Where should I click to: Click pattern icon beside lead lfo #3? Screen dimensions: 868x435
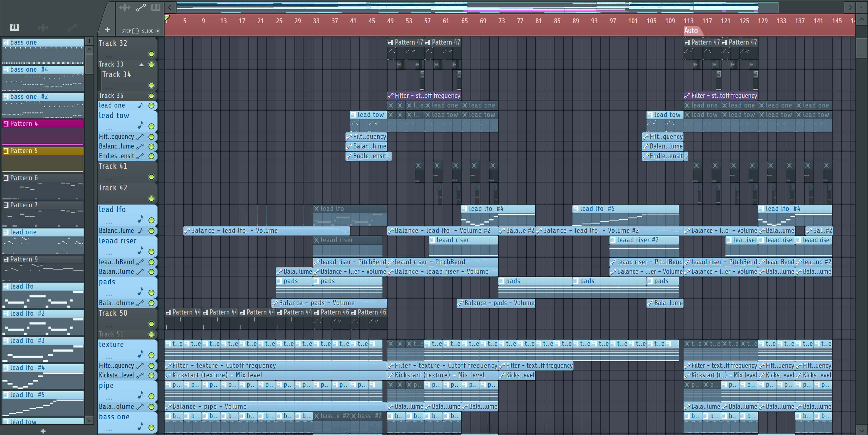pyautogui.click(x=6, y=340)
